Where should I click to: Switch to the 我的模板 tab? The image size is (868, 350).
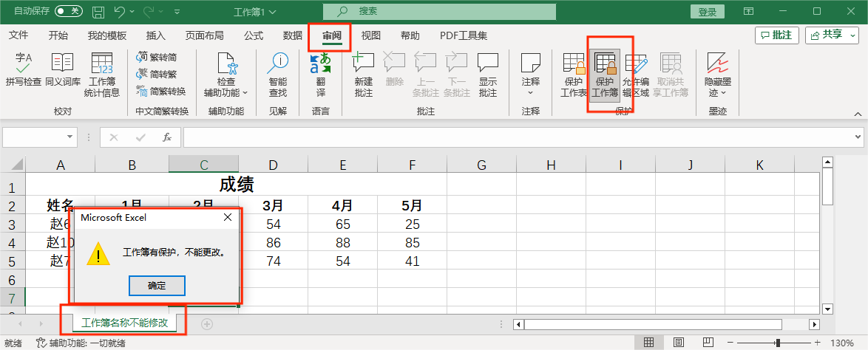(x=107, y=35)
